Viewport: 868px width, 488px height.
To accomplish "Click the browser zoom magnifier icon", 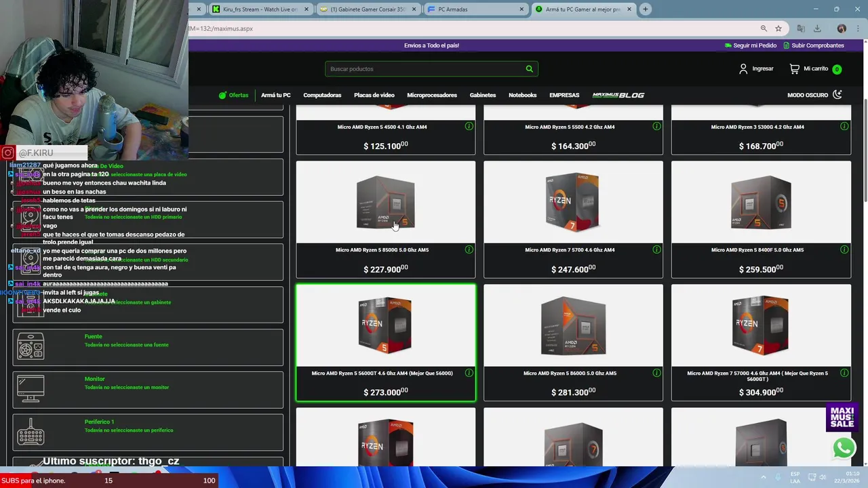I will click(x=764, y=28).
